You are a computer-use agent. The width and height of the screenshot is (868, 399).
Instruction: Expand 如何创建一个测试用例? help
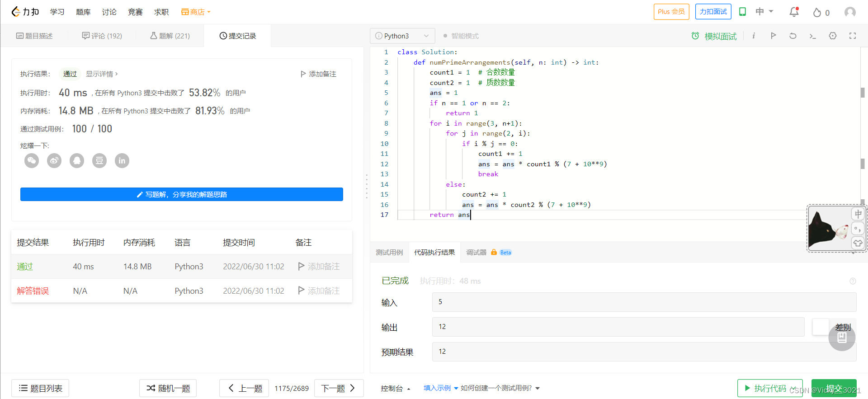pyautogui.click(x=500, y=388)
